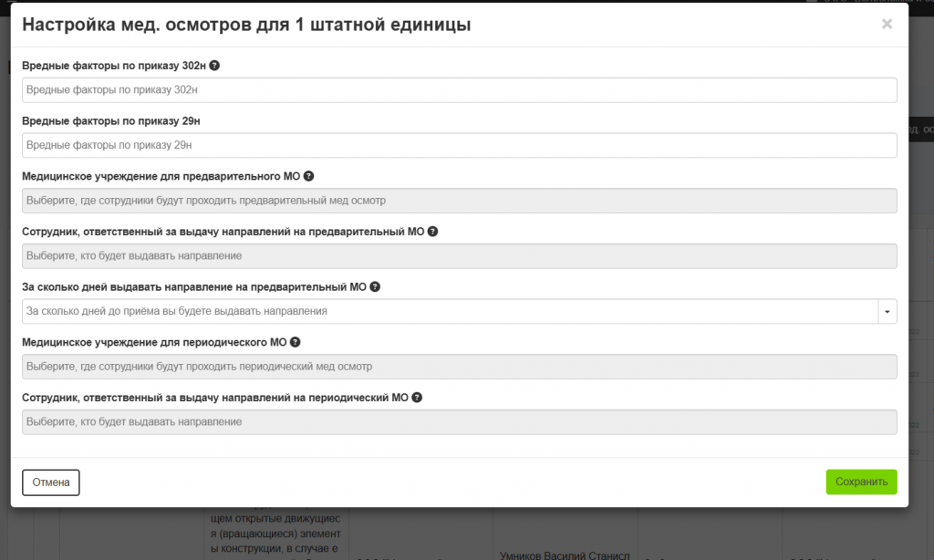
Task: Click help icon next to 302н factors label
Action: [x=214, y=66]
